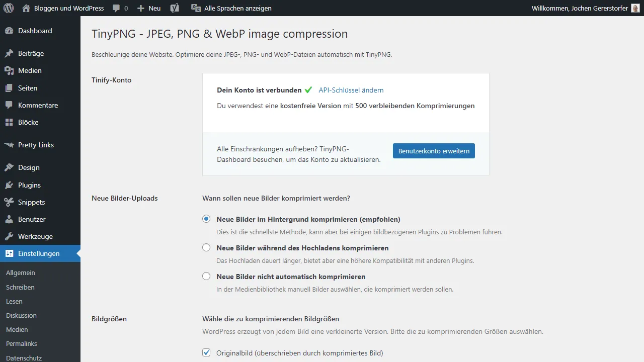Open Datenschutz settings submenu
Viewport: 644px width, 362px height.
click(x=24, y=358)
